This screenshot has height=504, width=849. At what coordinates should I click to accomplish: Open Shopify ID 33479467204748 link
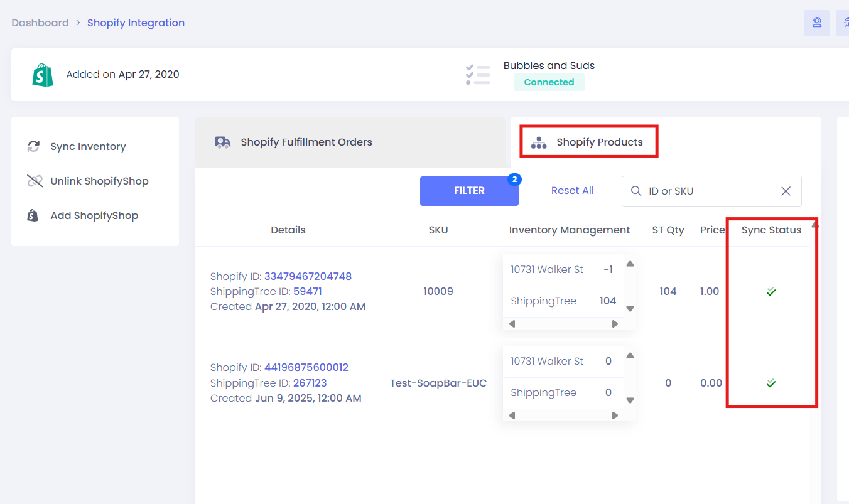[x=308, y=276]
